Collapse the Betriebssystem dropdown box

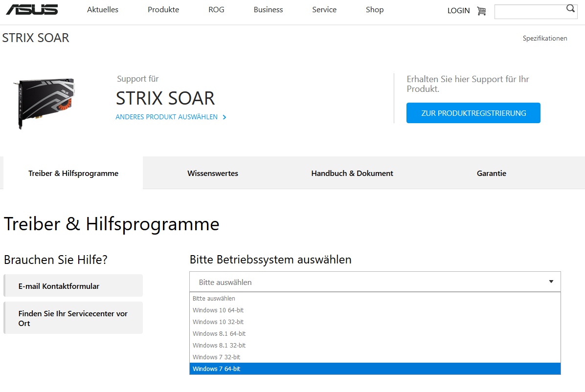375,282
